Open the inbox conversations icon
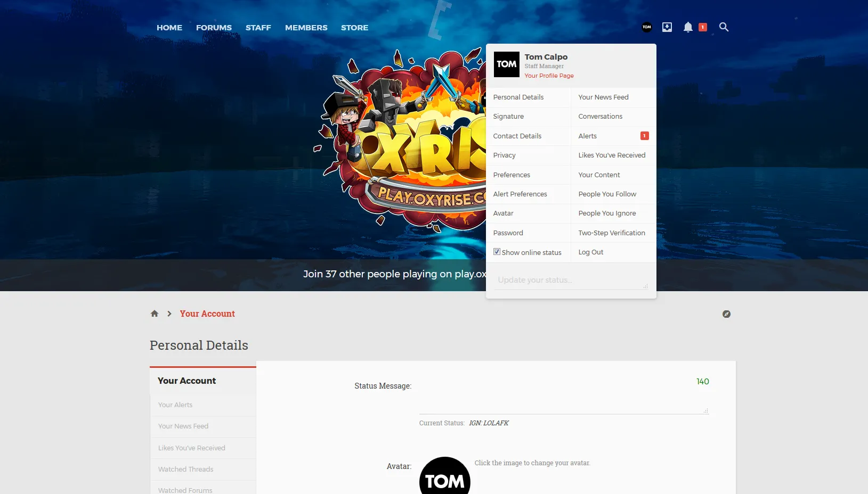 click(667, 27)
